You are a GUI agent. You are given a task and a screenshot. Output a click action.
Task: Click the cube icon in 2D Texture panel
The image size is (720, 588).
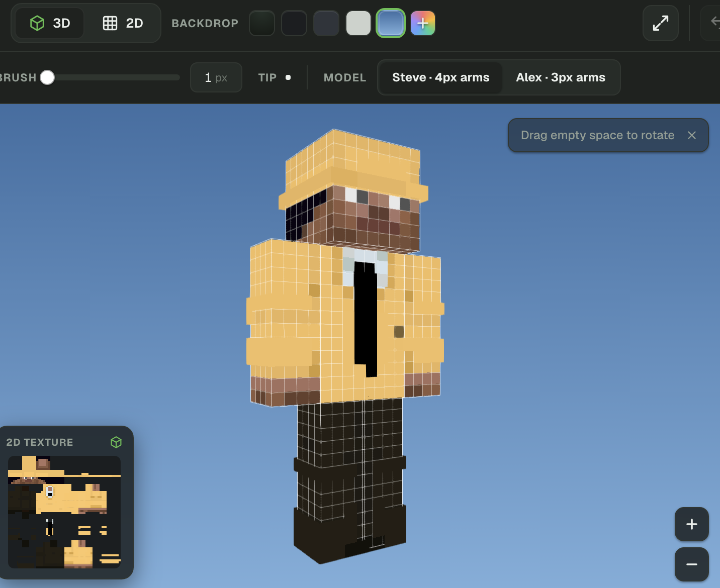tap(116, 442)
